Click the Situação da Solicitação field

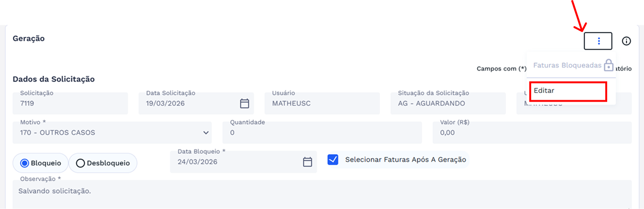tap(448, 103)
